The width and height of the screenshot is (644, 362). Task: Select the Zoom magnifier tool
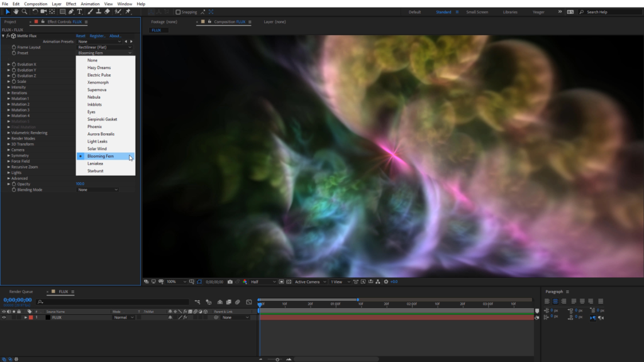25,11
